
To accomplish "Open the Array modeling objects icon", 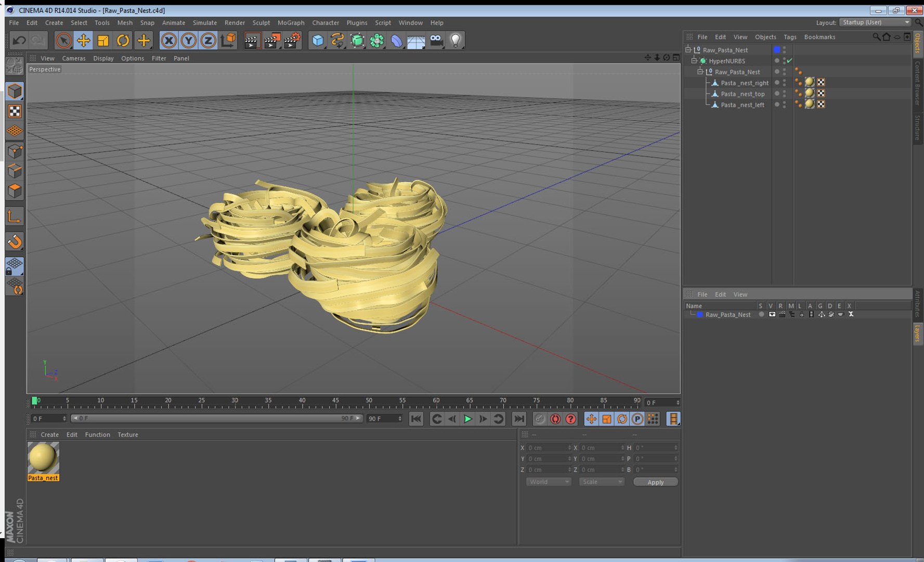I will click(377, 40).
